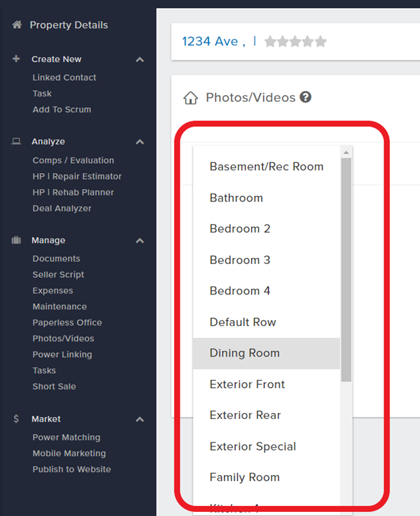This screenshot has width=420, height=516.
Task: Collapse the Manage section chevron
Action: [140, 240]
